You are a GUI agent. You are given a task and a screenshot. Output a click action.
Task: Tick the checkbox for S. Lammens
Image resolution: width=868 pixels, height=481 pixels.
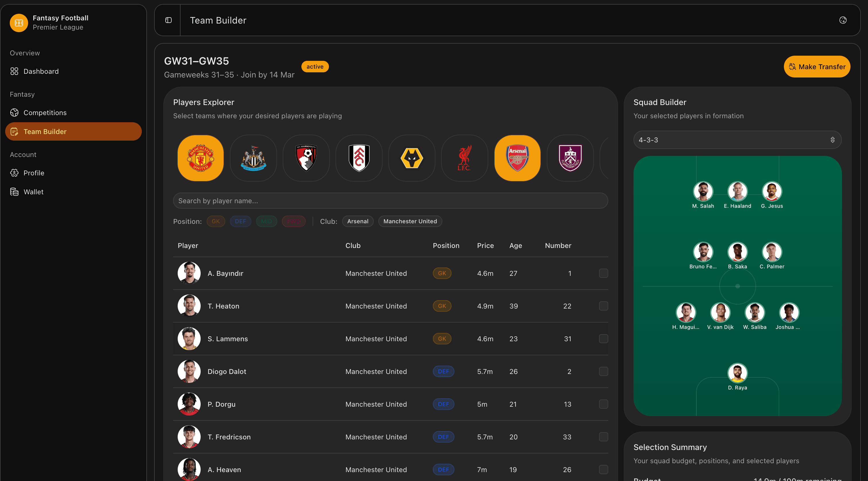coord(603,339)
